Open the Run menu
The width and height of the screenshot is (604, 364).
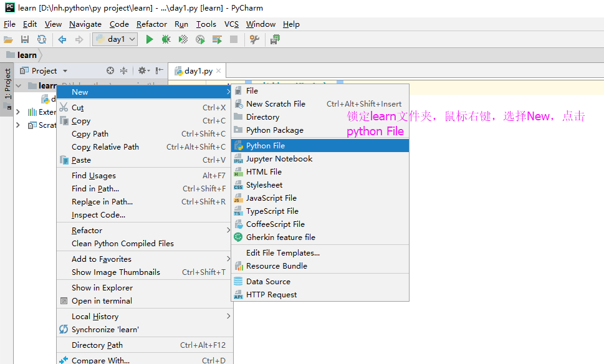[181, 24]
